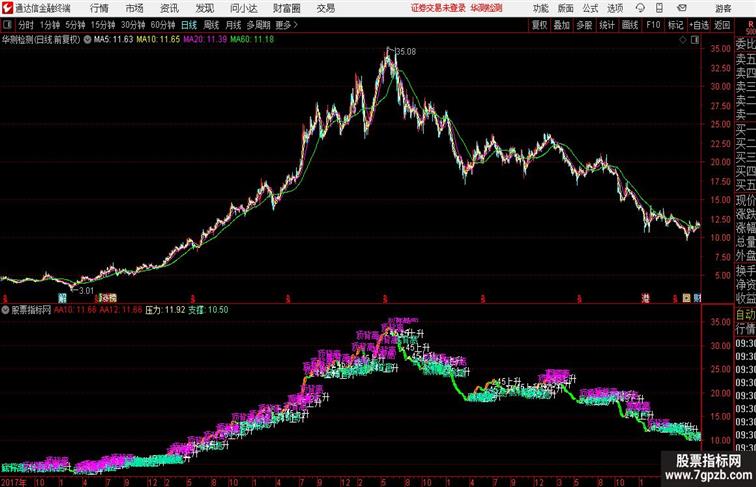
Task: Open the 问小达 menu
Action: coord(244,8)
